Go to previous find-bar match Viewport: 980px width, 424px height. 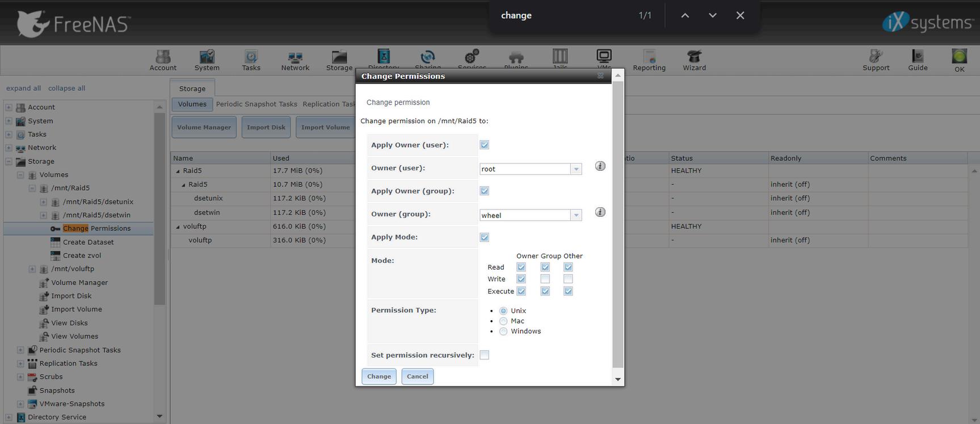[x=685, y=15]
